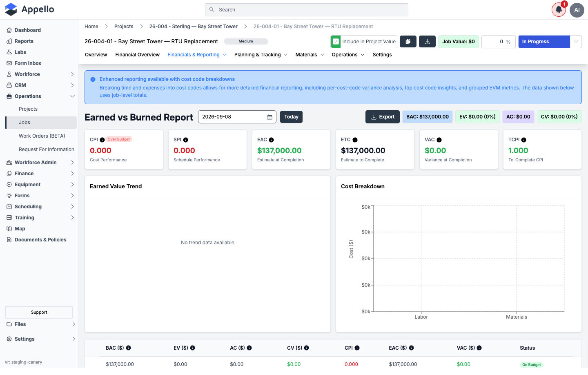Open the Home breadcrumb link
The image size is (588, 375).
click(91, 27)
